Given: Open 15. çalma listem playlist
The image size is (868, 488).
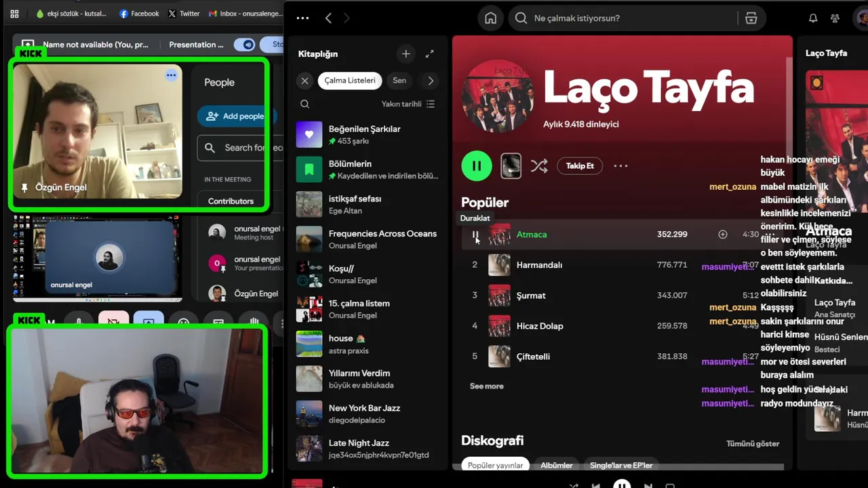Looking at the screenshot, I should point(368,309).
